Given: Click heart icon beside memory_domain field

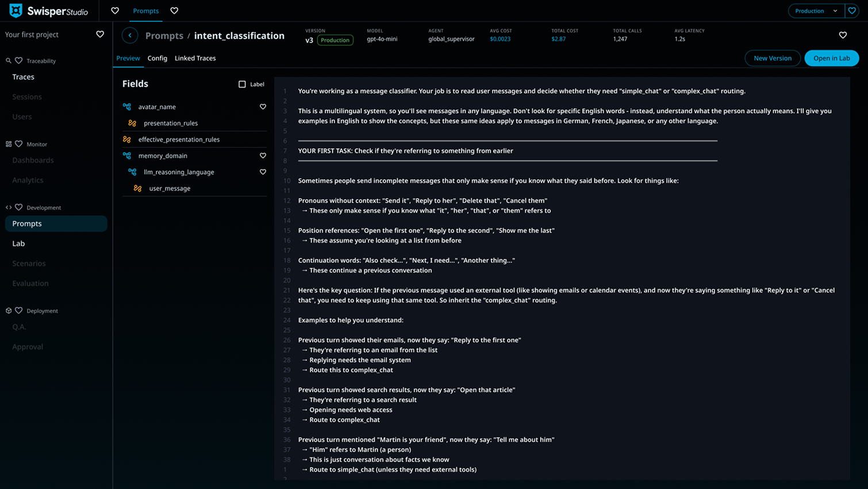Looking at the screenshot, I should 263,156.
